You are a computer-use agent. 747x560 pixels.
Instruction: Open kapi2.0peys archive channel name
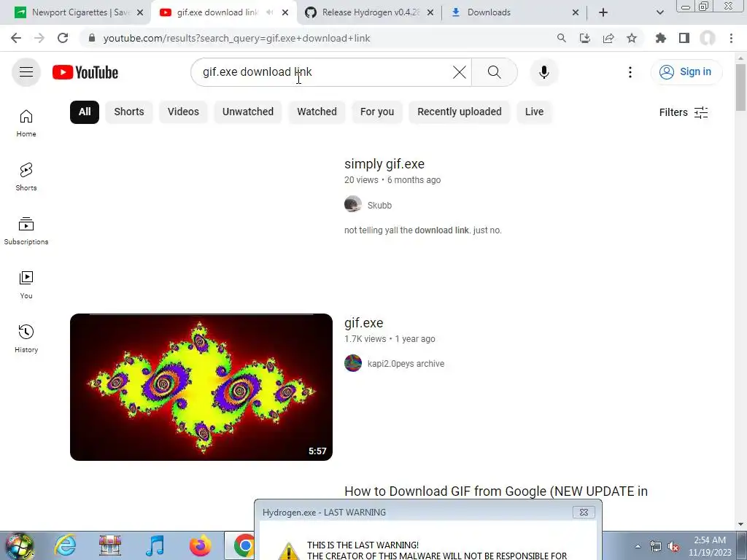tap(406, 363)
